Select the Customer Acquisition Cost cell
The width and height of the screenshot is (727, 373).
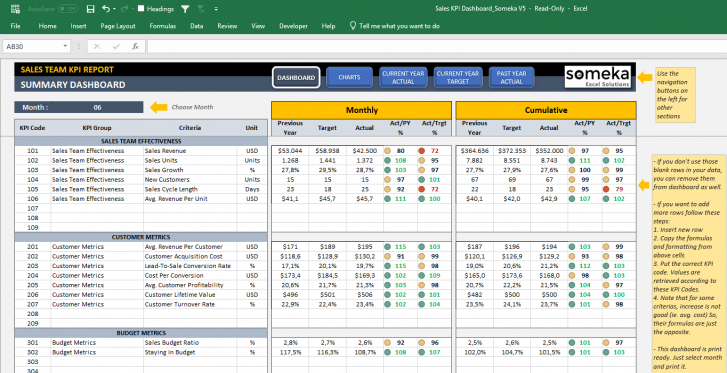click(190, 256)
